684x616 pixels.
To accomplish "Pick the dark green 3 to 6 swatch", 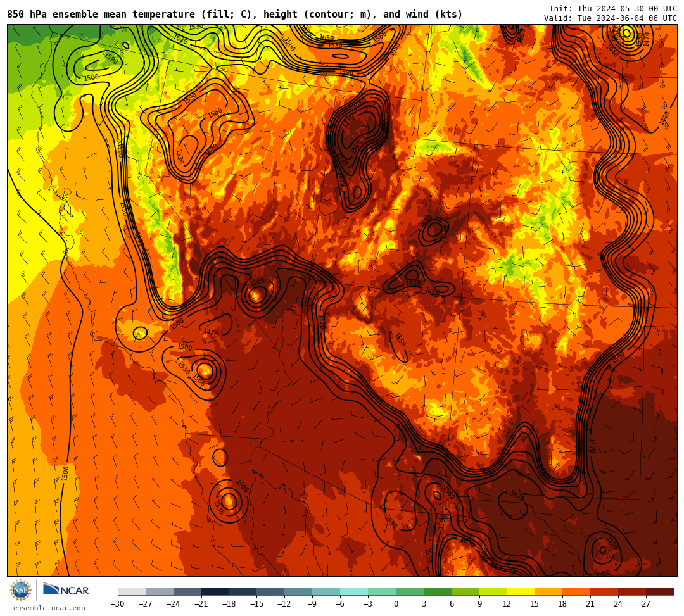I will (x=438, y=591).
